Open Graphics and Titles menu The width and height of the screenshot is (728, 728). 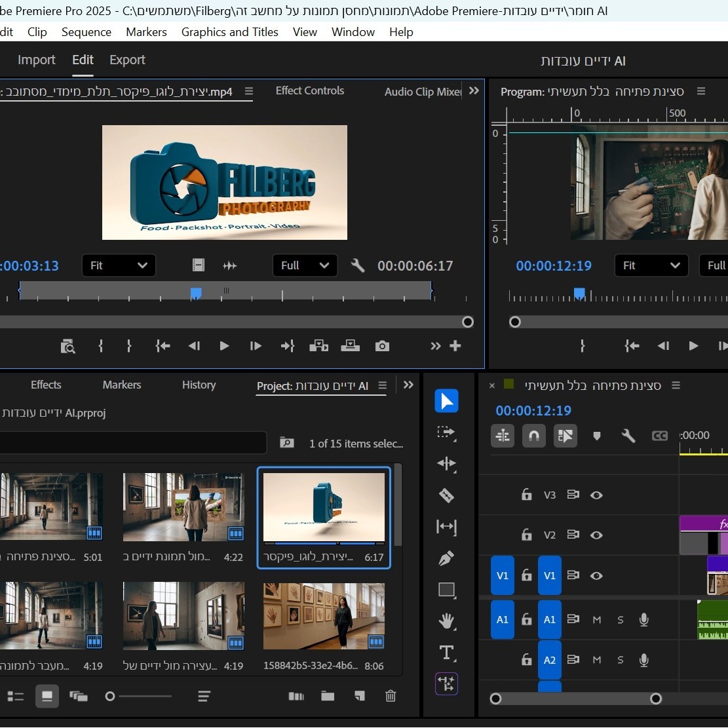coord(230,32)
